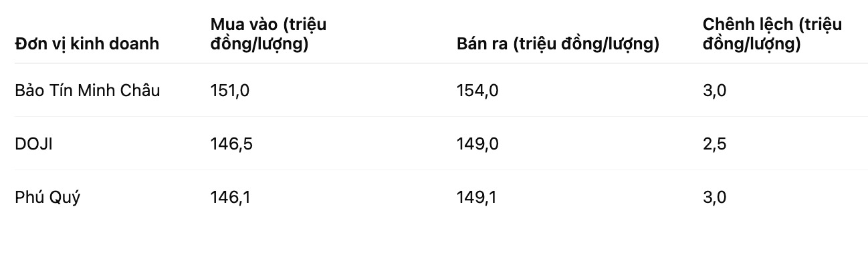Select the Phú Quý spread value
The image size is (868, 267).
[714, 198]
